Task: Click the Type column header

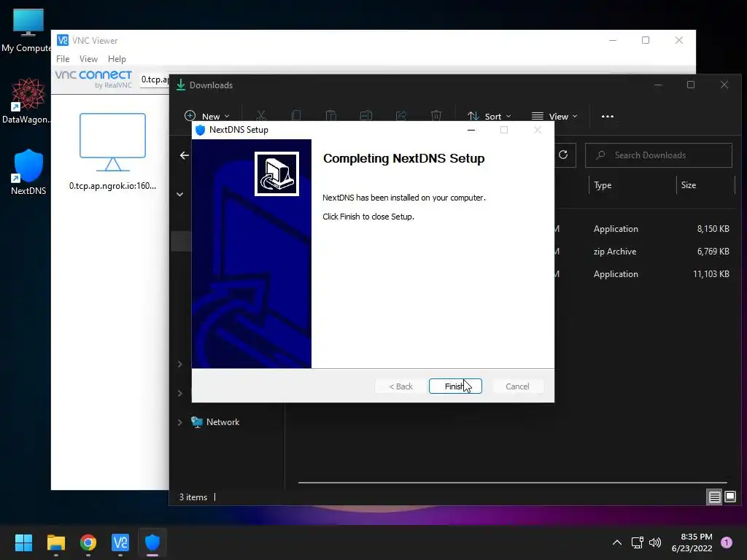Action: click(603, 185)
